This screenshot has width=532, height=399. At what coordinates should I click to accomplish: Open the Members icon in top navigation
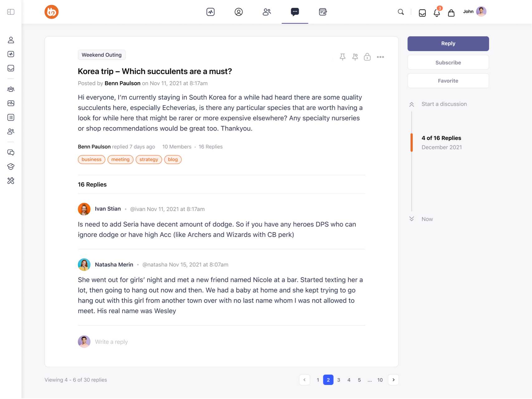click(x=267, y=12)
